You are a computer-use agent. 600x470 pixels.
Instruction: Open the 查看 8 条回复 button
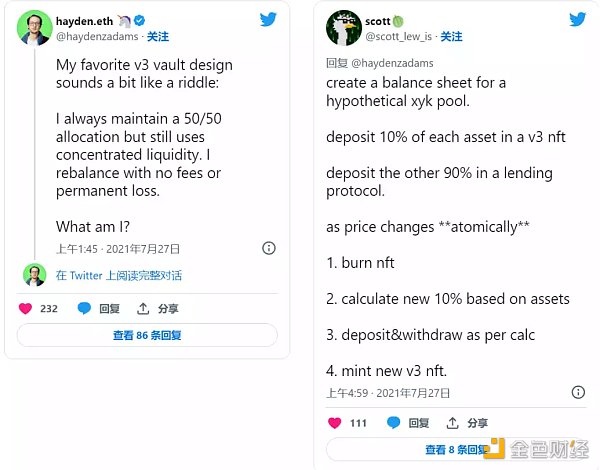click(x=455, y=450)
